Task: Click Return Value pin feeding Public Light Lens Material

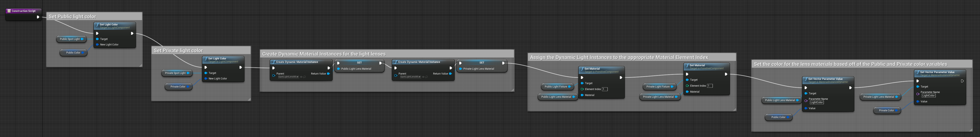Action: click(328, 74)
